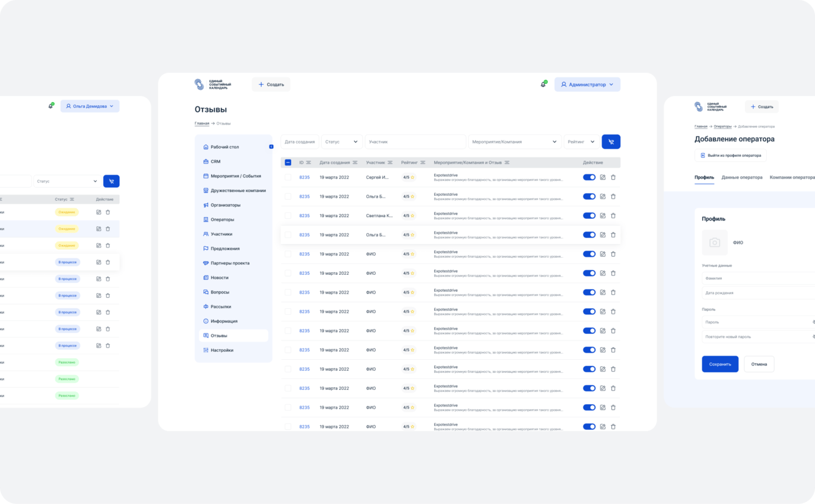The width and height of the screenshot is (815, 504).
Task: Click the Участник filter input field
Action: [x=415, y=142]
